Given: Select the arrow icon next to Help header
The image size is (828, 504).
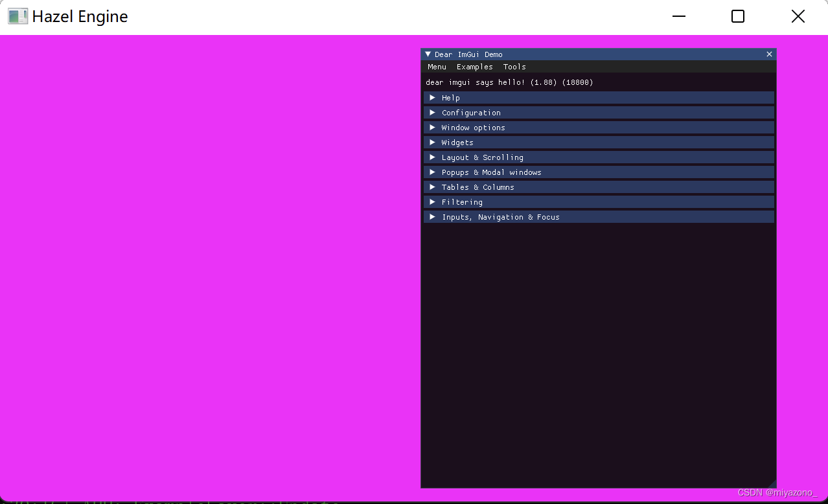Looking at the screenshot, I should [432, 97].
